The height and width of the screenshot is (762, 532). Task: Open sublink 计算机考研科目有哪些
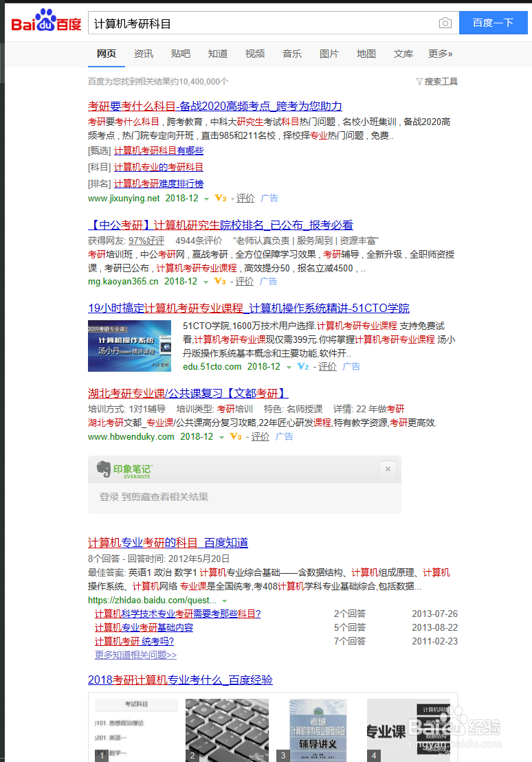pyautogui.click(x=159, y=150)
